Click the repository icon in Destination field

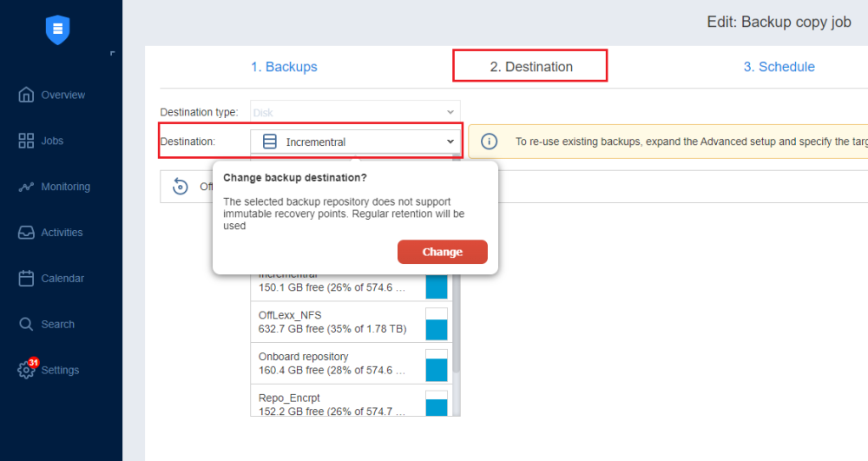[270, 142]
